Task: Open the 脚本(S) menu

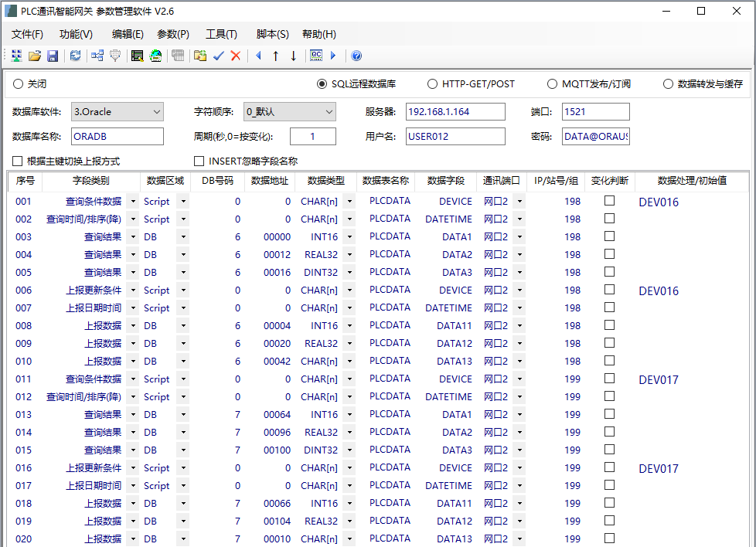Action: click(x=272, y=34)
